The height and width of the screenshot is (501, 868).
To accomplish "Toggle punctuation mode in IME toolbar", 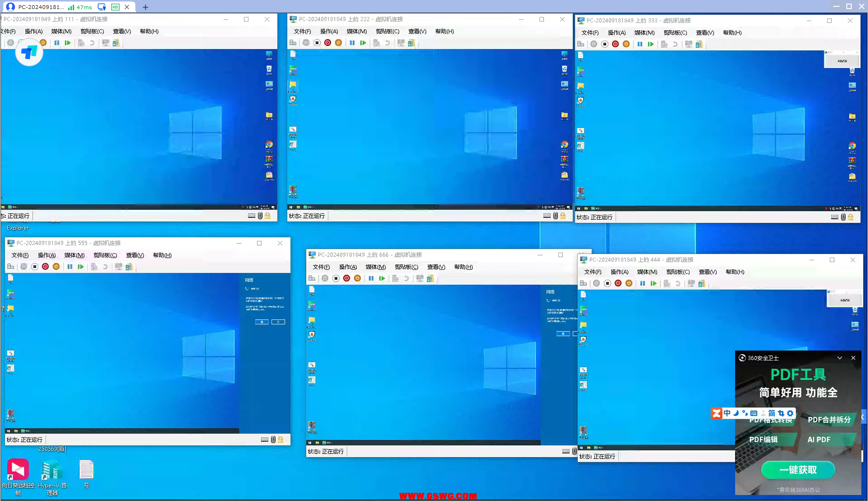I will pyautogui.click(x=745, y=413).
